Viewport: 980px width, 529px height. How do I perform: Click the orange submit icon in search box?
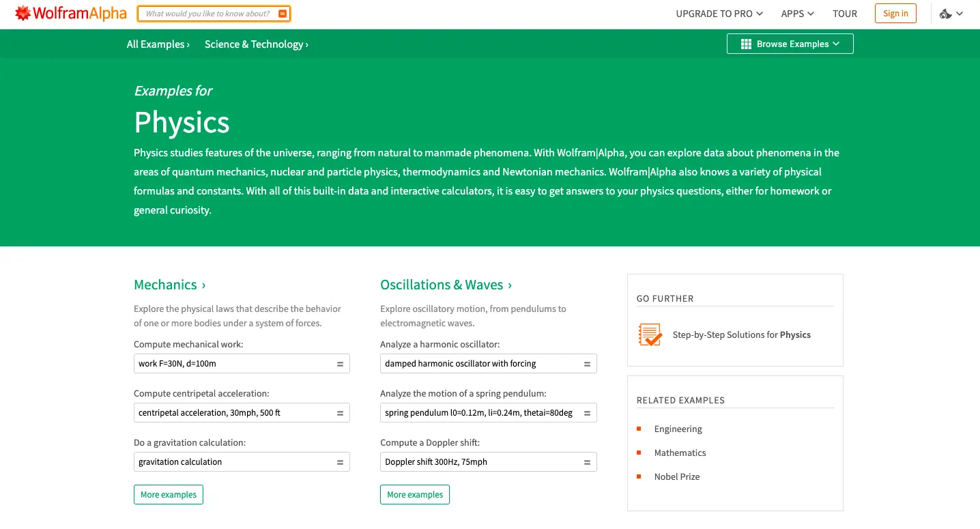[x=283, y=14]
